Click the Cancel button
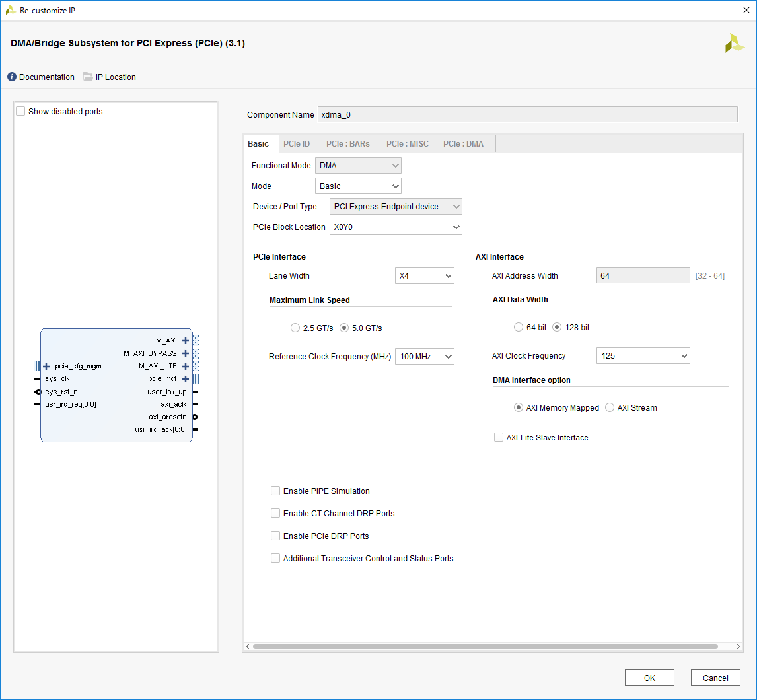Screen dimensions: 757x700 pyautogui.click(x=715, y=678)
